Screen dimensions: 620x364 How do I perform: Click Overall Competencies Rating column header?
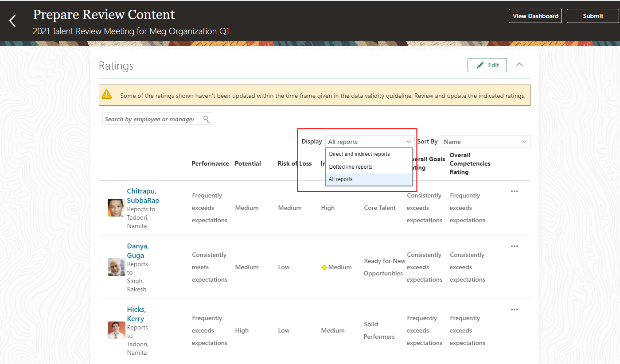tap(470, 163)
